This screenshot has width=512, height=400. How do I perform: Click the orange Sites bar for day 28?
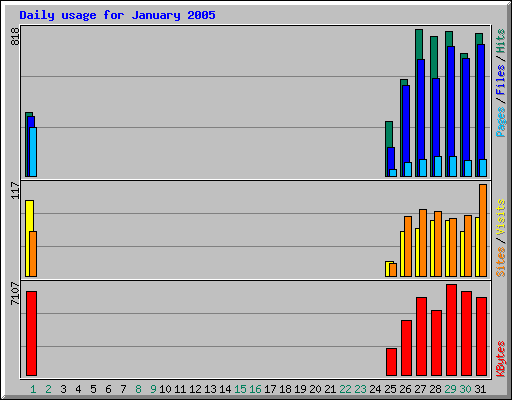pyautogui.click(x=438, y=244)
